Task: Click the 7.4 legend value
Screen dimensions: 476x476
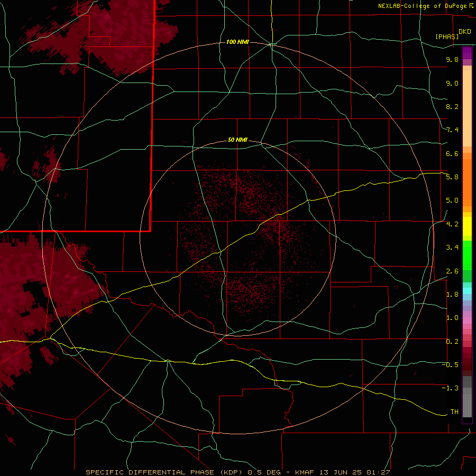Action: tap(452, 130)
